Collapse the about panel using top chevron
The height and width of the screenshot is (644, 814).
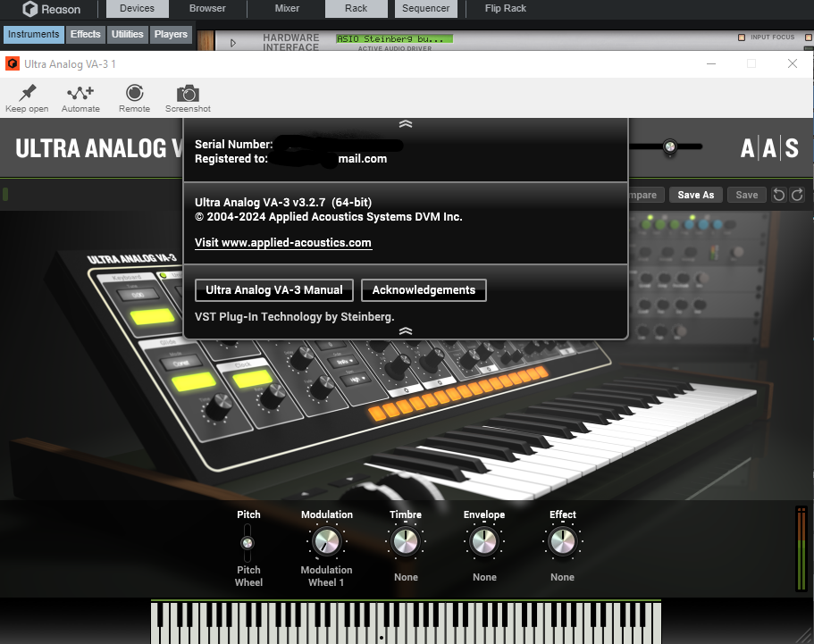[406, 124]
